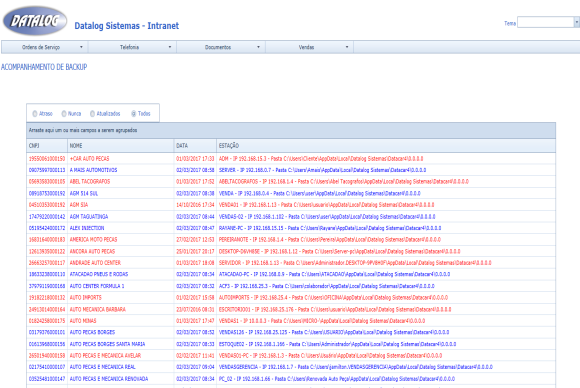Select the 'AGM 514 SUL' name cell
580x388 pixels.
tap(121, 193)
